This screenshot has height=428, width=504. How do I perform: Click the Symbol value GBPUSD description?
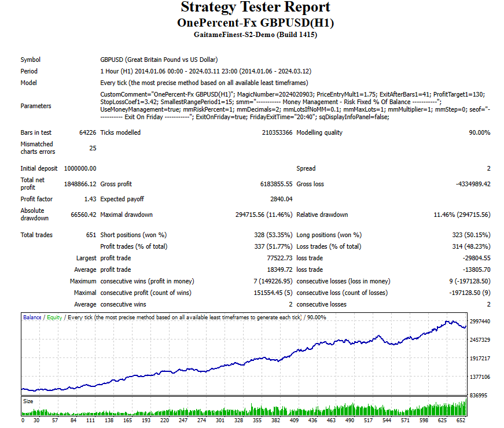(x=159, y=60)
